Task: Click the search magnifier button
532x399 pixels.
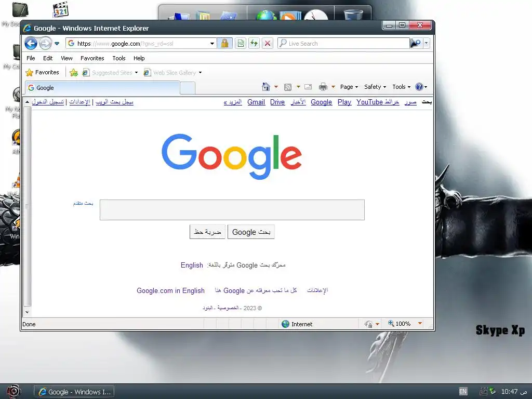Action: 416,43
